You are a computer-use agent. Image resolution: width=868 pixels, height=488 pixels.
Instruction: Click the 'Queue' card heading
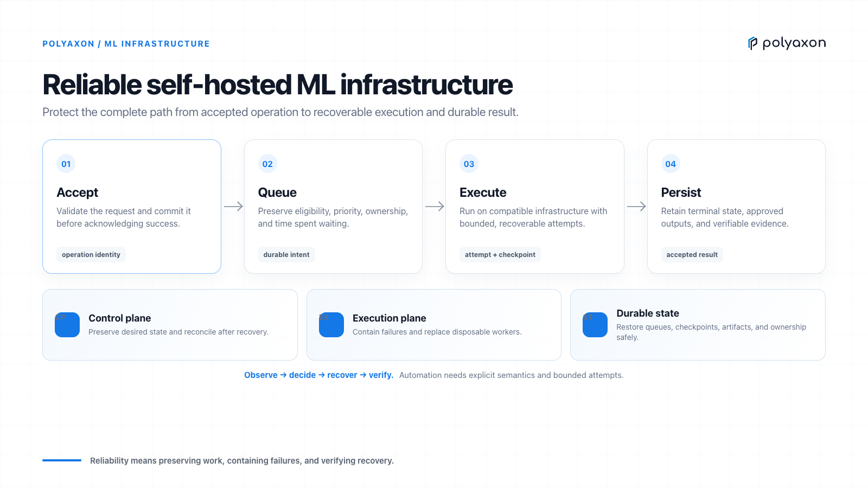pos(277,192)
